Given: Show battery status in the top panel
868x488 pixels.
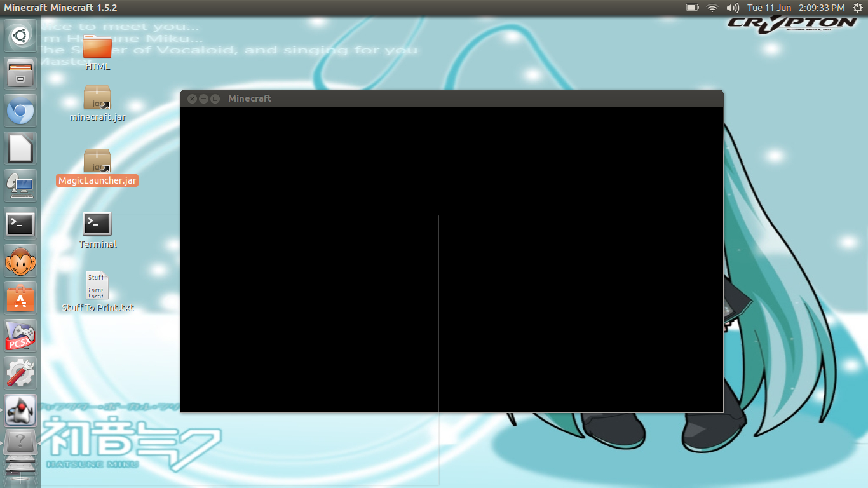Looking at the screenshot, I should coord(692,8).
